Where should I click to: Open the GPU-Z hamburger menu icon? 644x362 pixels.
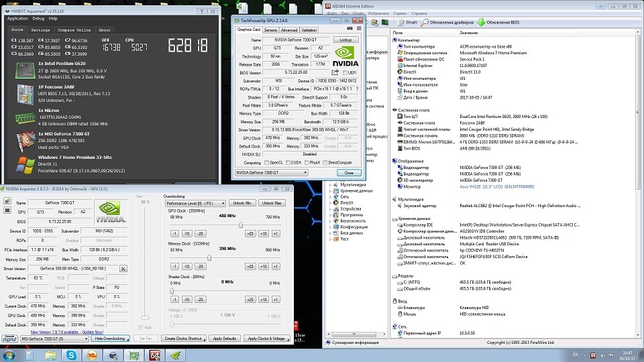[359, 29]
